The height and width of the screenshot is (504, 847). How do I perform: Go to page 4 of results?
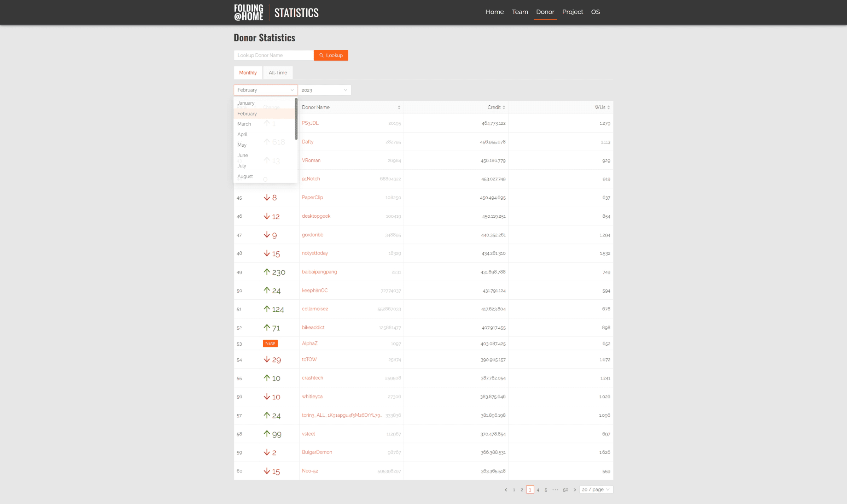point(538,490)
